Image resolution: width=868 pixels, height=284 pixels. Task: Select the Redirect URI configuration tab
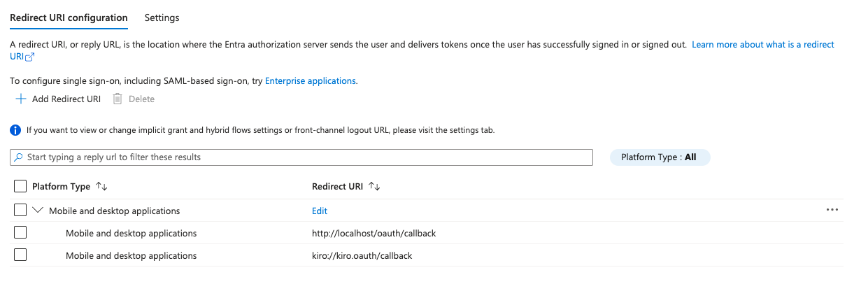[69, 17]
